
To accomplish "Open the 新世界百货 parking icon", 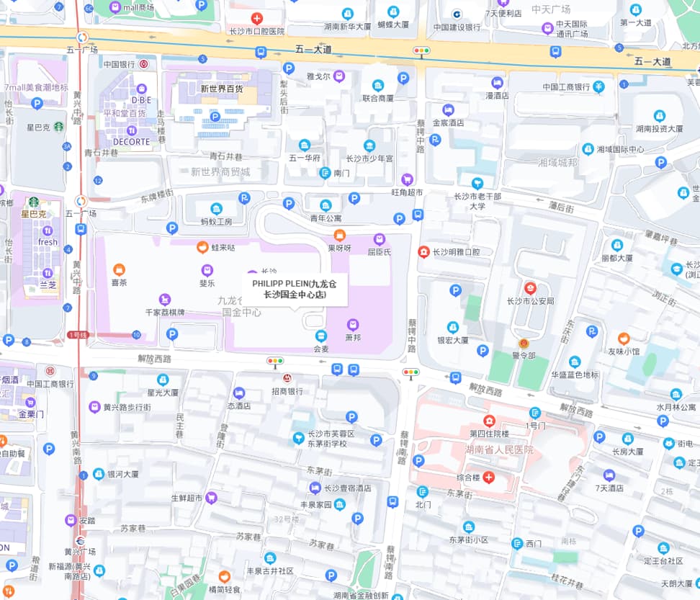I will point(215,117).
